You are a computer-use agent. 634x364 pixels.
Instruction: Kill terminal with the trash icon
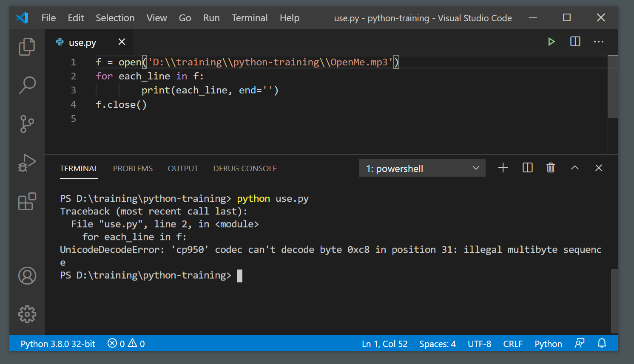click(551, 168)
